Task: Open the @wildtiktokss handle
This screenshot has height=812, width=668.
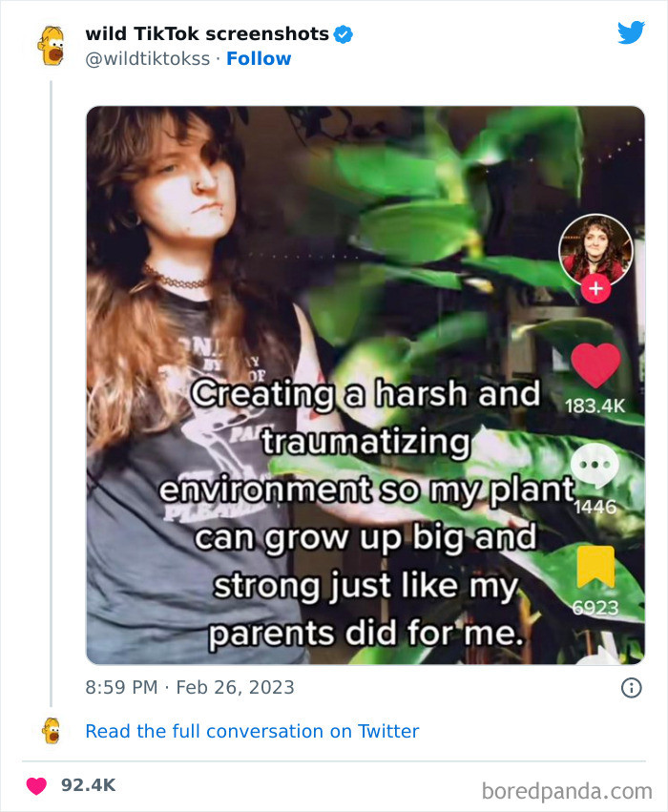Action: [x=147, y=58]
